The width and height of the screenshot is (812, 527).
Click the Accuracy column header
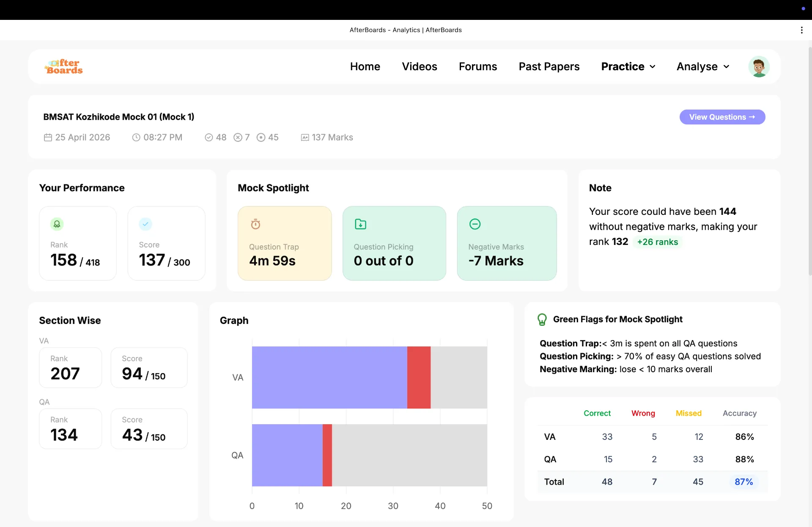(740, 413)
